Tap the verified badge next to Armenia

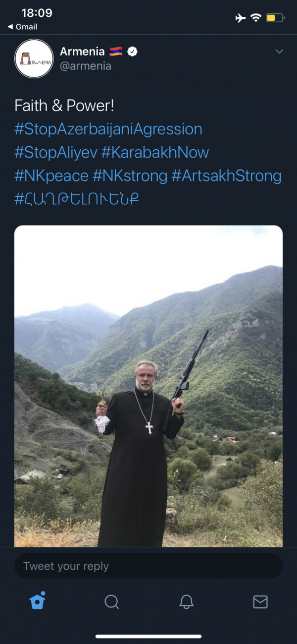133,52
